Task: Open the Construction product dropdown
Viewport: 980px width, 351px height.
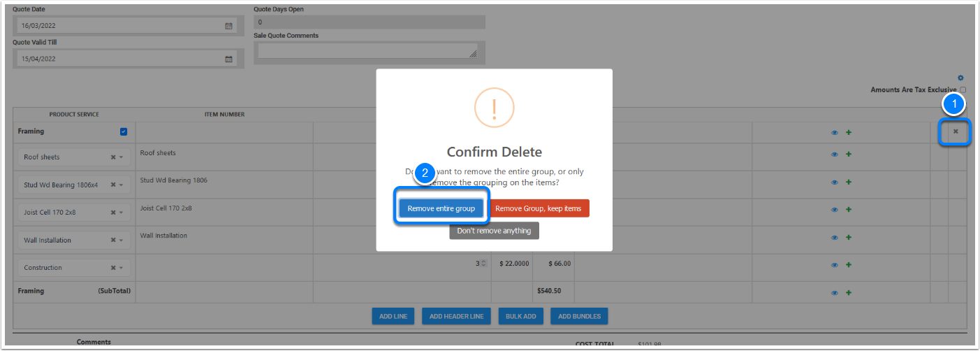Action: coord(122,268)
